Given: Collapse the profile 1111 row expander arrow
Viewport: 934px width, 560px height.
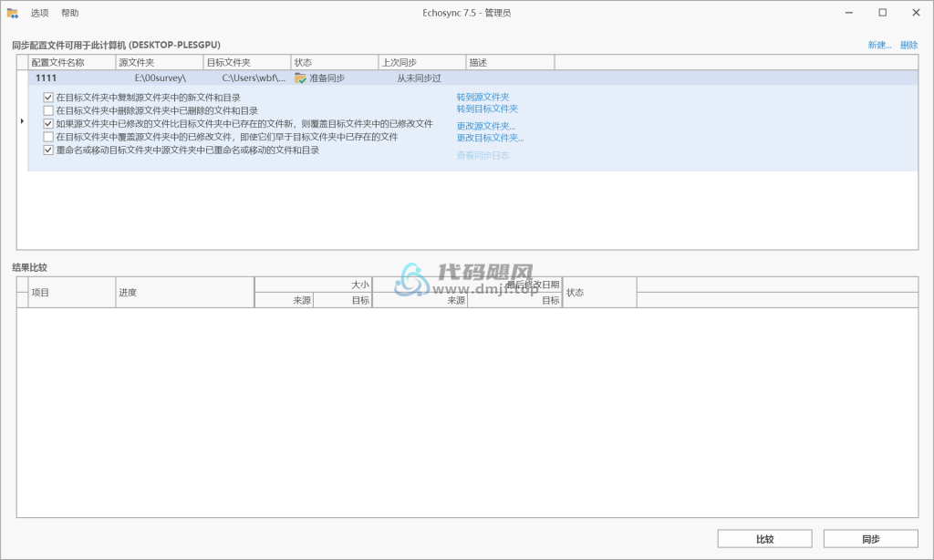Looking at the screenshot, I should [22, 121].
